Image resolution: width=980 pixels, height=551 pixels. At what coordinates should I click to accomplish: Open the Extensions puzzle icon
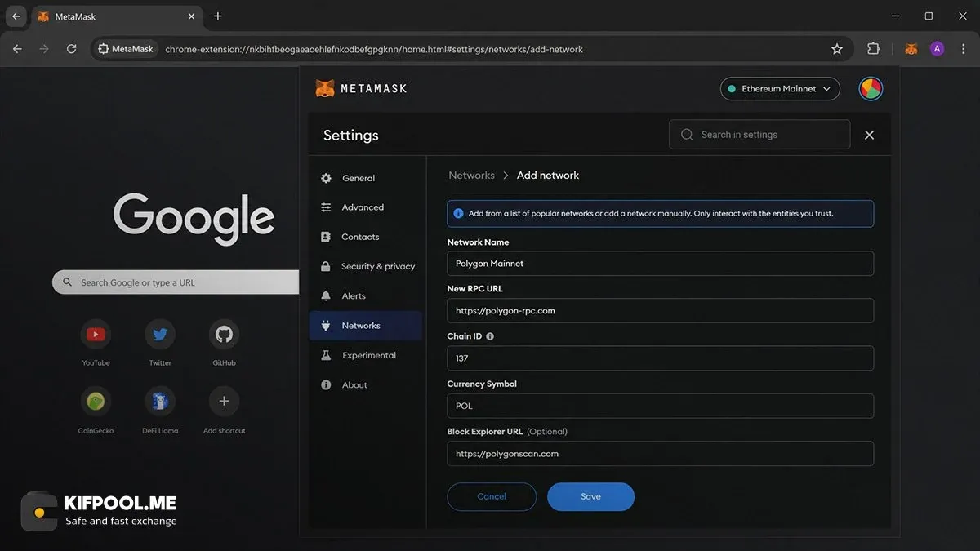(873, 49)
